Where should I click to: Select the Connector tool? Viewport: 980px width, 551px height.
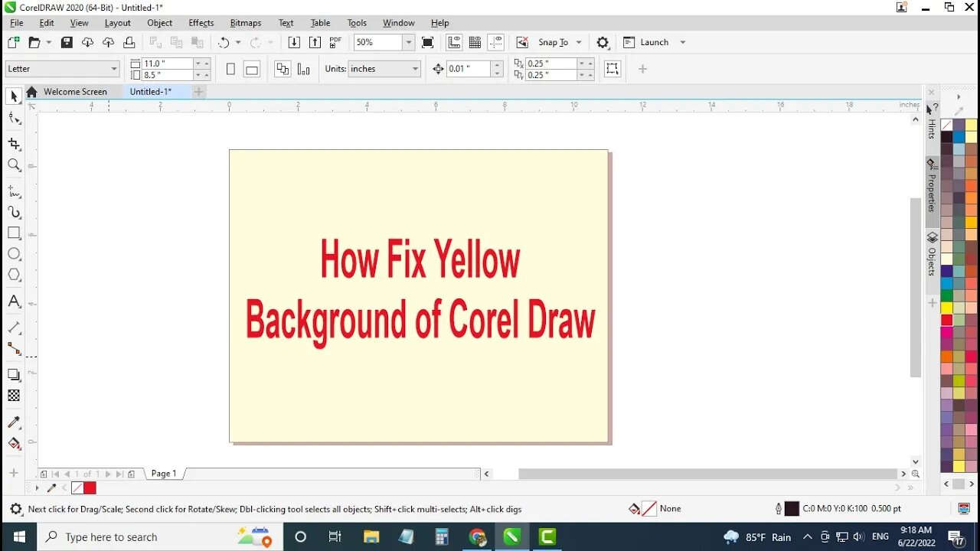[x=14, y=348]
